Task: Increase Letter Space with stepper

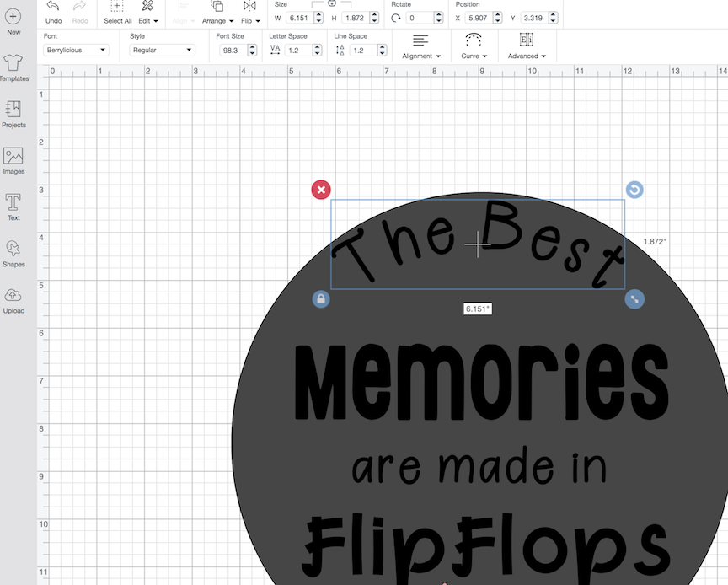Action: tap(317, 47)
